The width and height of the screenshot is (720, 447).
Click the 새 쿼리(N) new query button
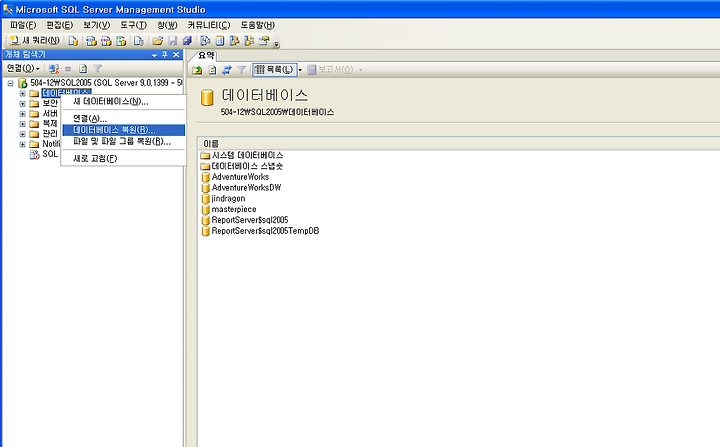pyautogui.click(x=35, y=41)
